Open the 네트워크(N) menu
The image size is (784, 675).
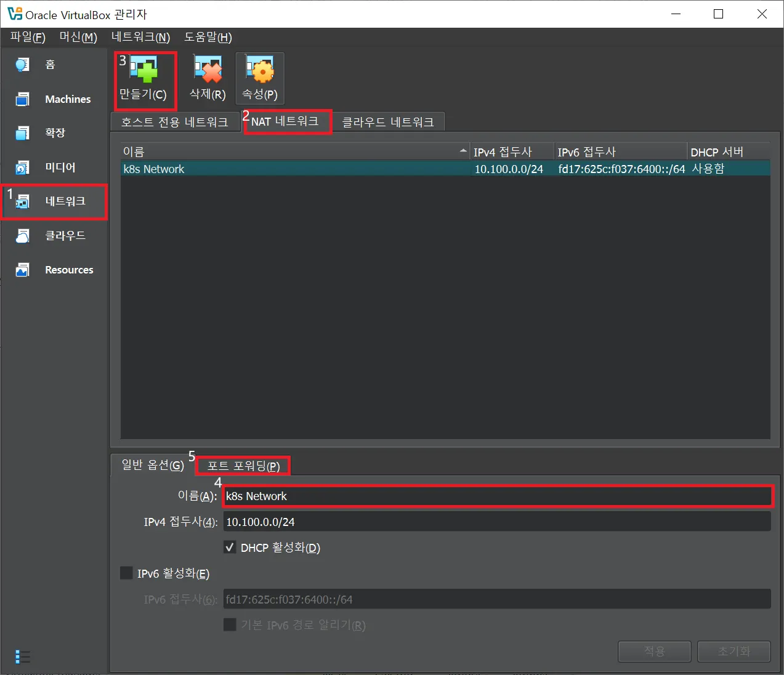click(140, 37)
